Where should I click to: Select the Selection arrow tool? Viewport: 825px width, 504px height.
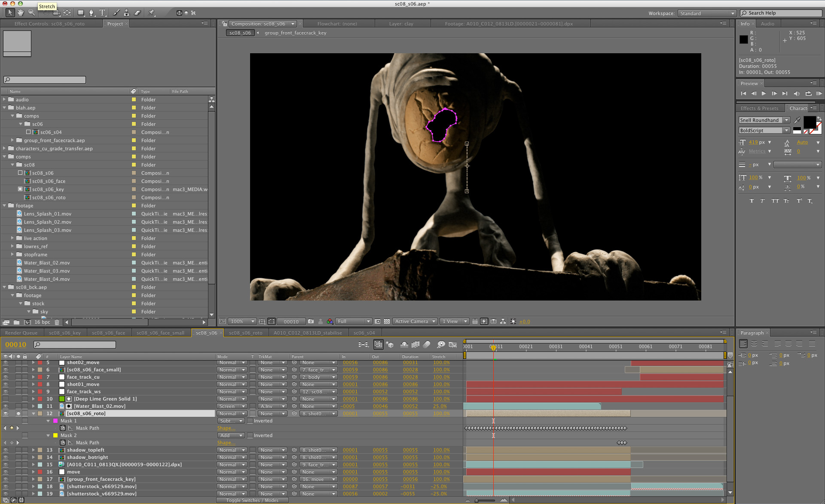tap(10, 13)
